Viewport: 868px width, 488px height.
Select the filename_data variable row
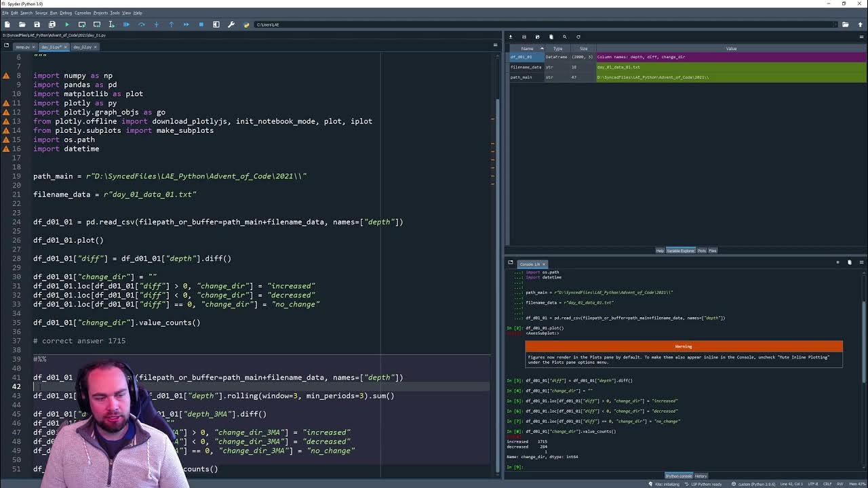pos(687,67)
